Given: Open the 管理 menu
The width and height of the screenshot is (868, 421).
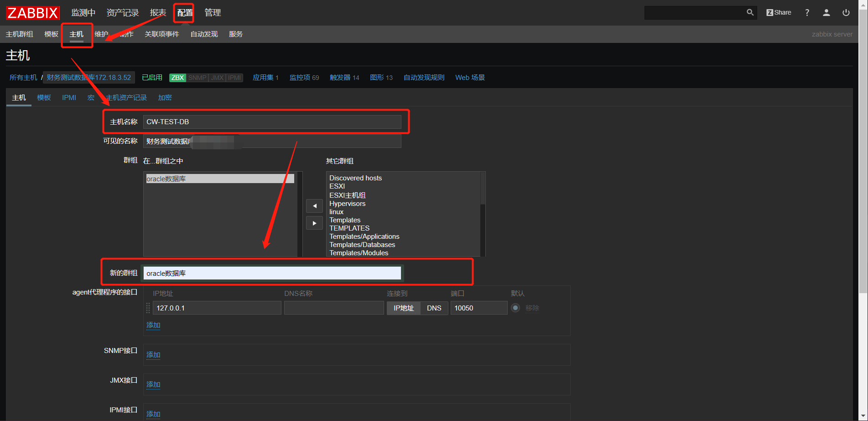Looking at the screenshot, I should (213, 12).
